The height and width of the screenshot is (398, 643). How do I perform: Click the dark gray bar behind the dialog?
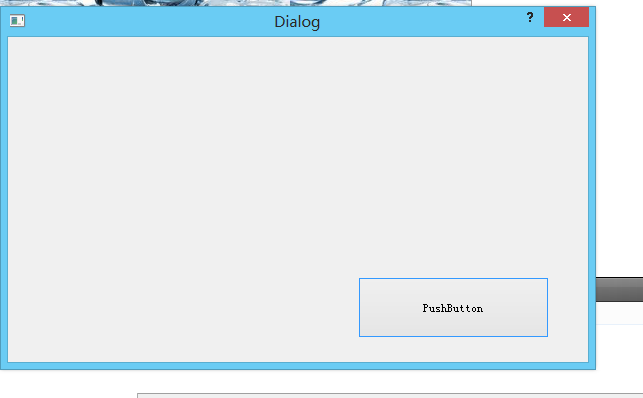point(619,289)
